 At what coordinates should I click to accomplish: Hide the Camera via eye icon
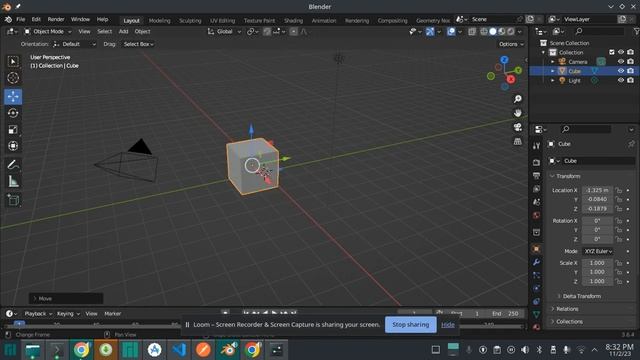pos(621,62)
